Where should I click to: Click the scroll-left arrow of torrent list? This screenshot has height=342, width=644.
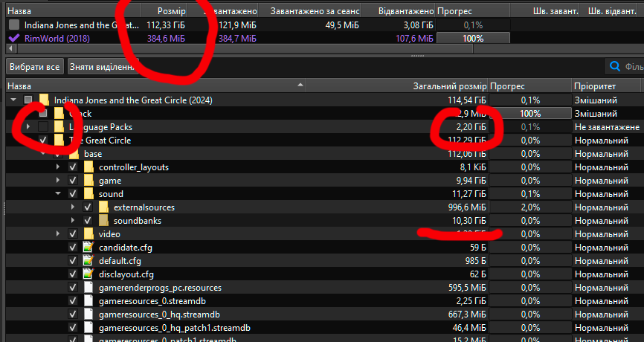coord(10,49)
